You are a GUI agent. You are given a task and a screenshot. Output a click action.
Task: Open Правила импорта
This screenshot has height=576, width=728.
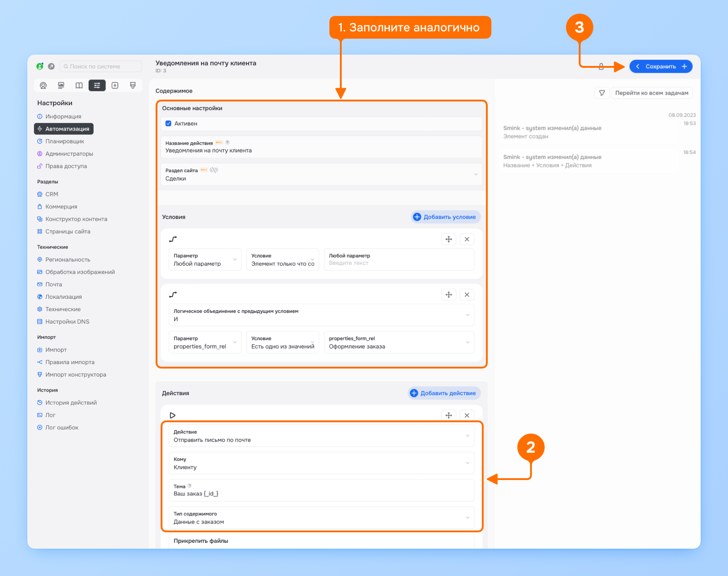[x=66, y=362]
